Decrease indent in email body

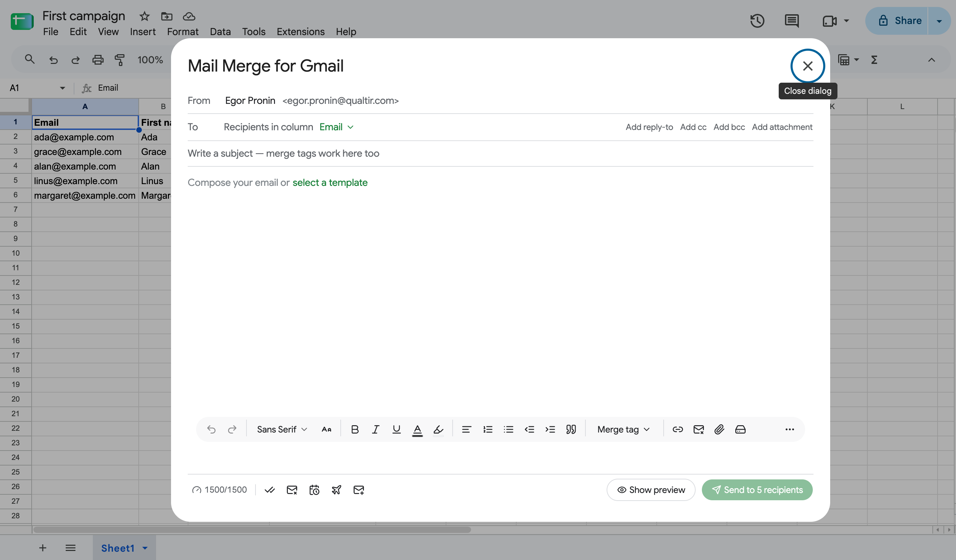pos(529,429)
